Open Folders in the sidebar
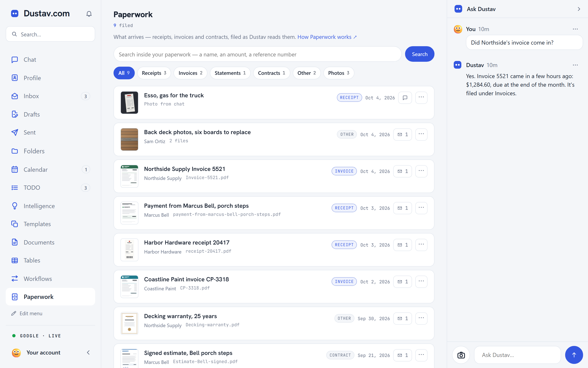Screen dimensions: 588x368 pos(50,151)
